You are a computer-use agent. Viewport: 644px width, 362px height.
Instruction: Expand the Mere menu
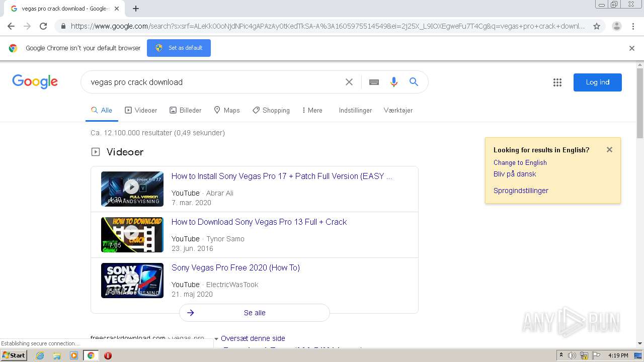pyautogui.click(x=312, y=110)
